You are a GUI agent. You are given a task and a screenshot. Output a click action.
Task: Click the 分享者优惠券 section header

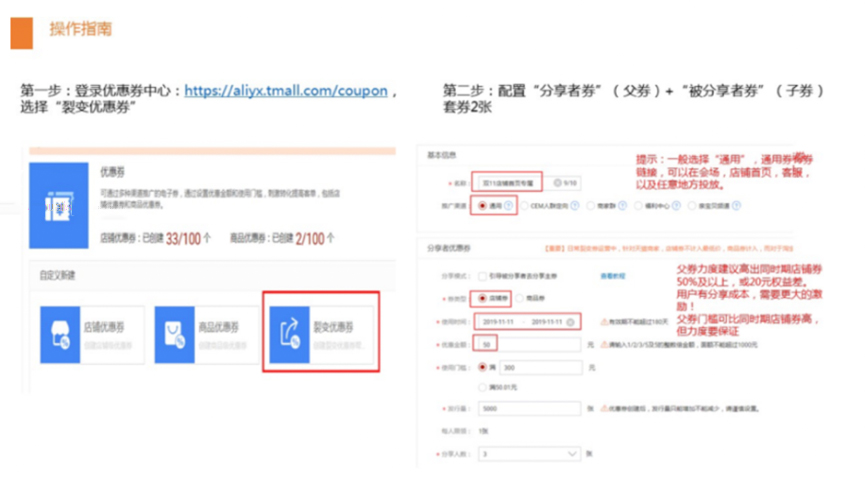point(448,248)
